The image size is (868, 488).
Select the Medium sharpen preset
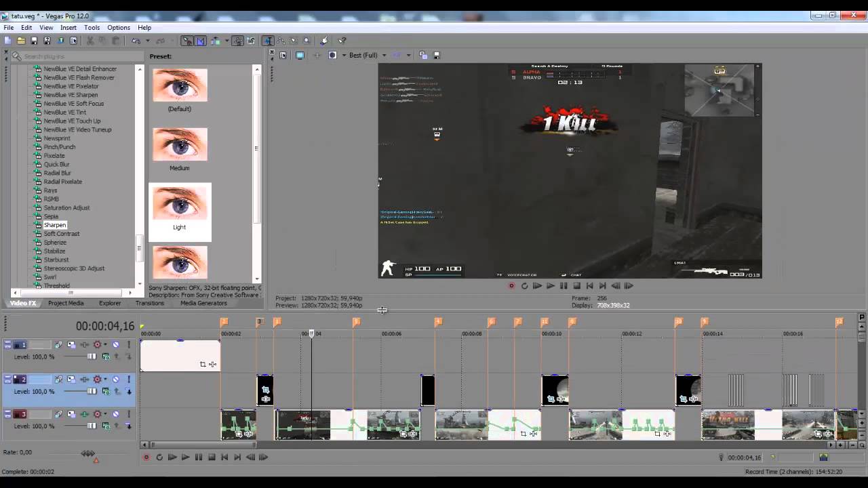(180, 149)
